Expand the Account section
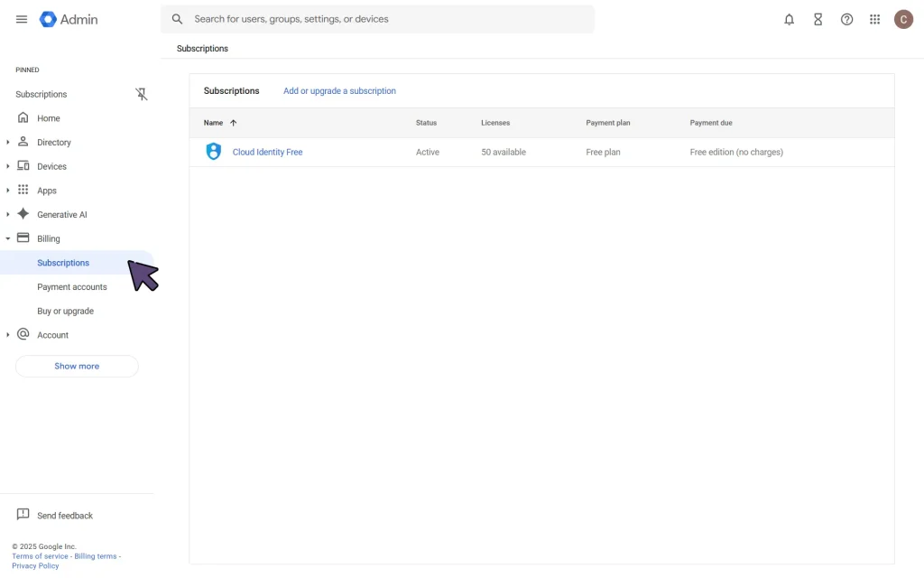This screenshot has width=924, height=578. [x=7, y=335]
